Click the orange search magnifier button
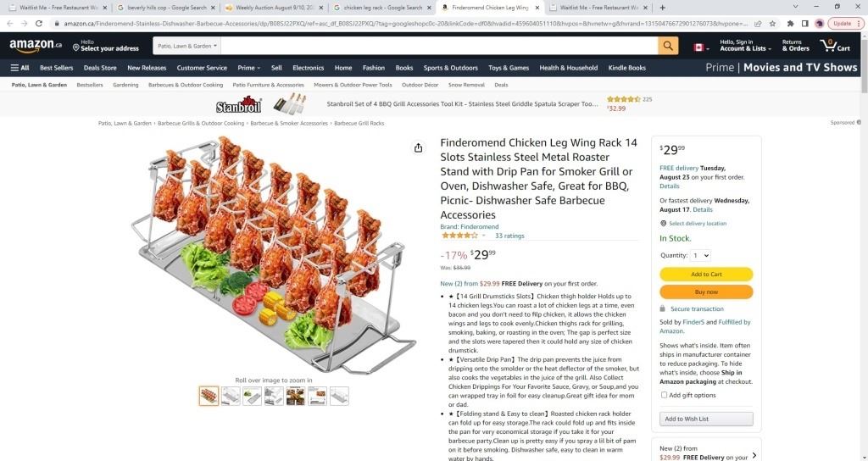 click(668, 46)
